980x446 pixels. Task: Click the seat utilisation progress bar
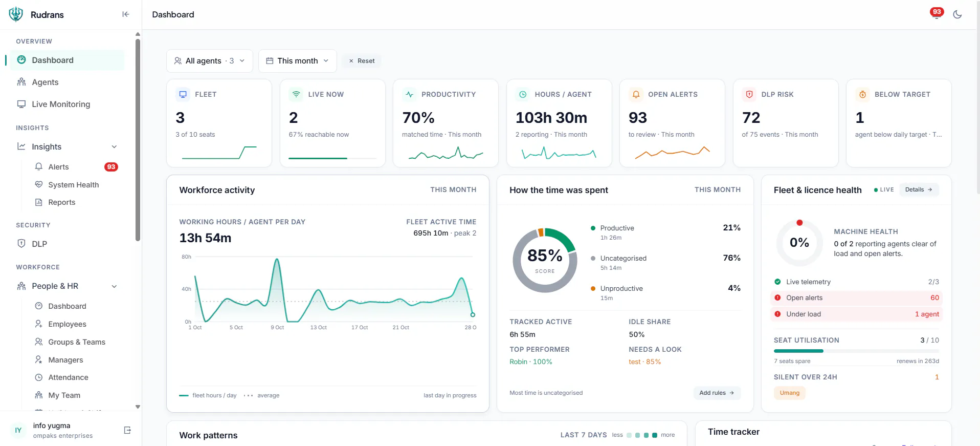tap(856, 351)
